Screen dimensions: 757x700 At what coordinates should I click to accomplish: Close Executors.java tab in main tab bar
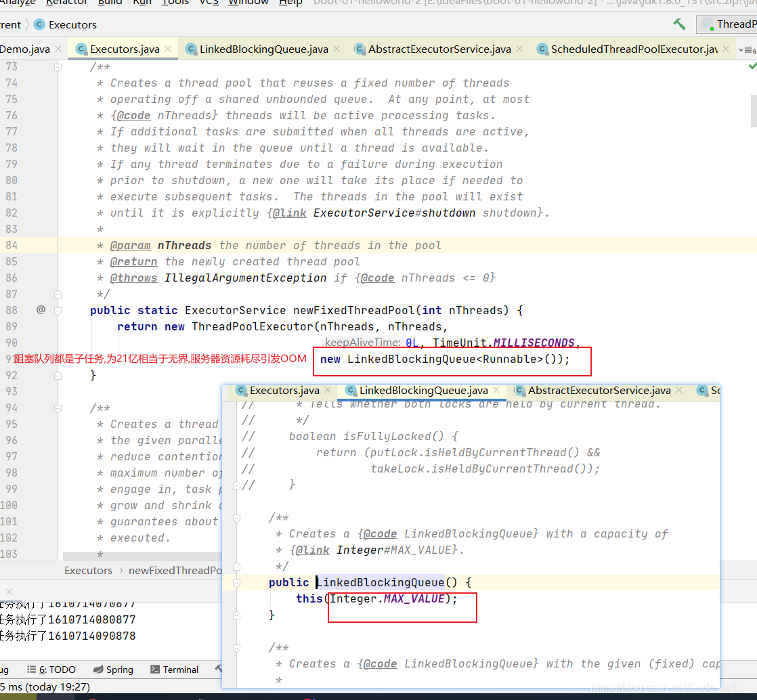168,49
